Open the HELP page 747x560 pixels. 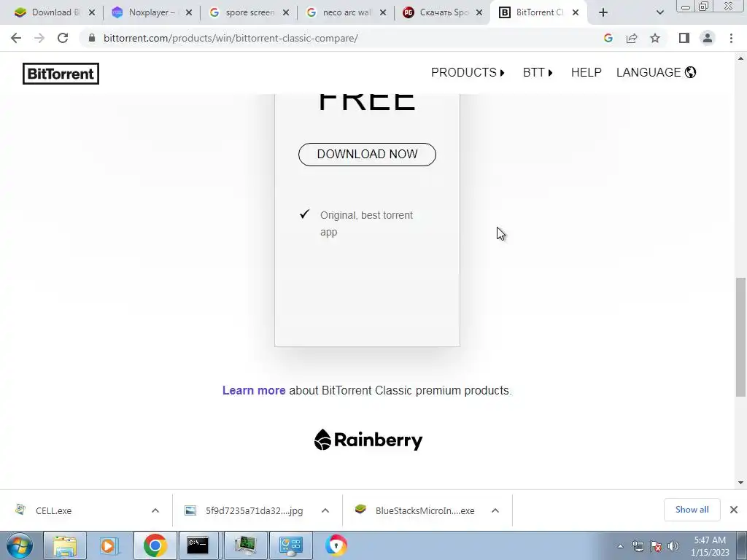[586, 72]
